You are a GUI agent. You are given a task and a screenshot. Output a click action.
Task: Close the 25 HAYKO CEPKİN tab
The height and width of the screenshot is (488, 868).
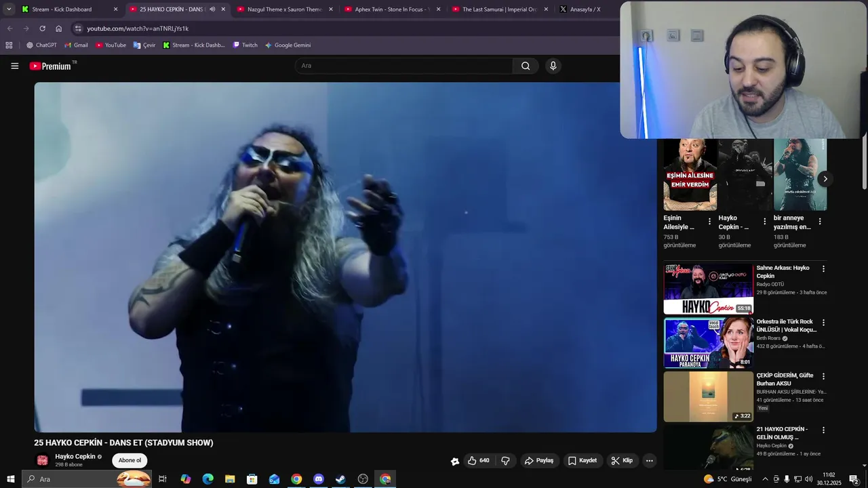point(223,9)
